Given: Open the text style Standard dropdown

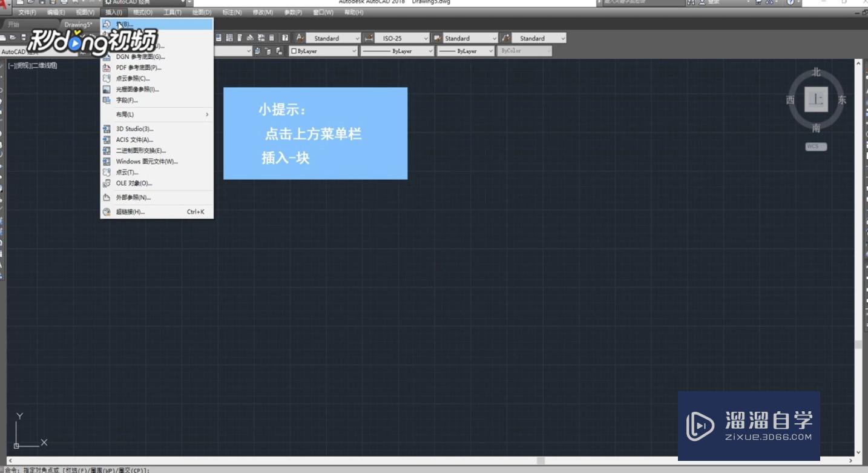Looking at the screenshot, I should point(334,38).
